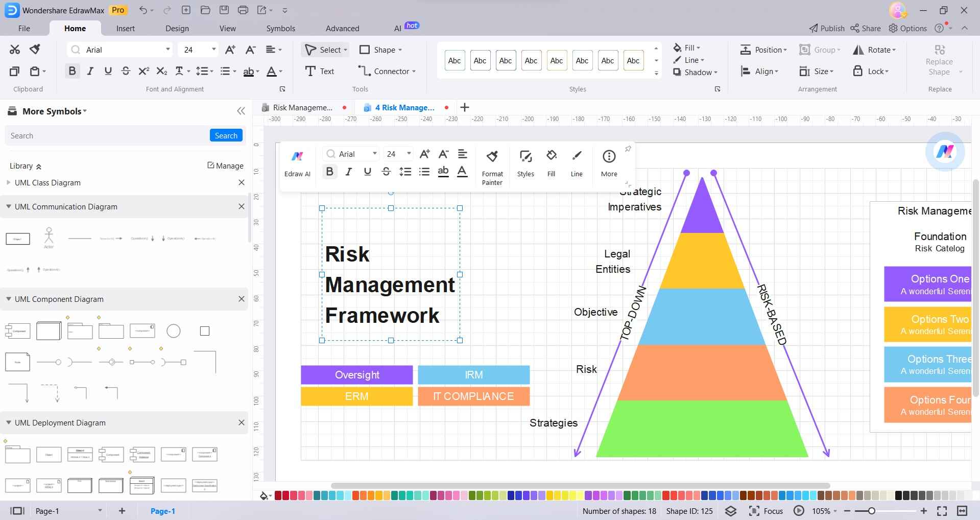Expand the UML Class Diagram section

pyautogui.click(x=8, y=182)
